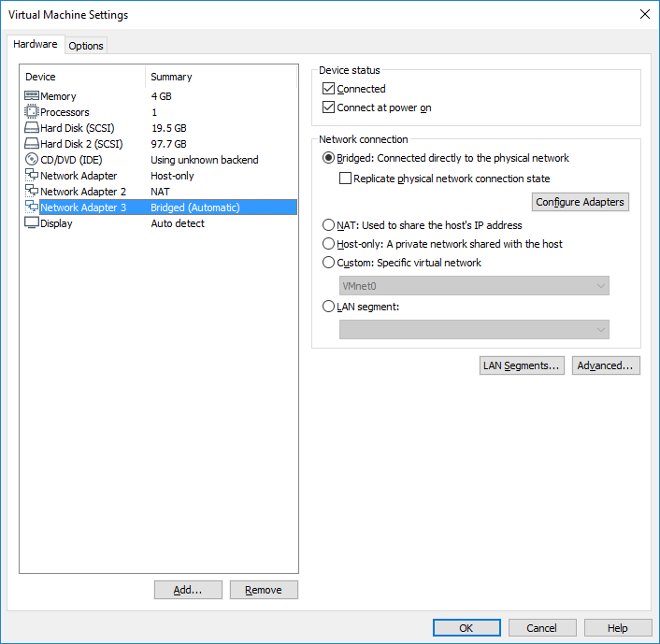Select the Network Adapter 2 row label
Screen dimensions: 660x644
point(83,192)
